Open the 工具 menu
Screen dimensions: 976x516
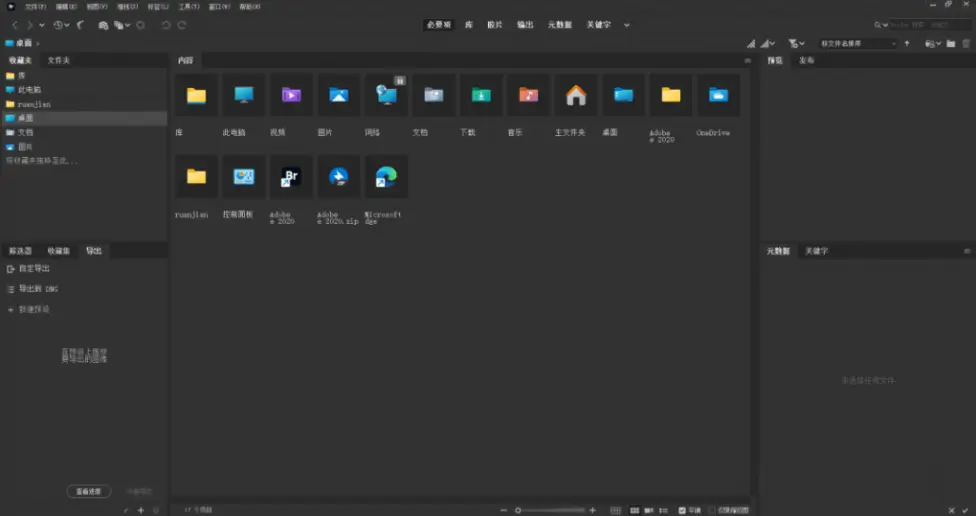189,7
